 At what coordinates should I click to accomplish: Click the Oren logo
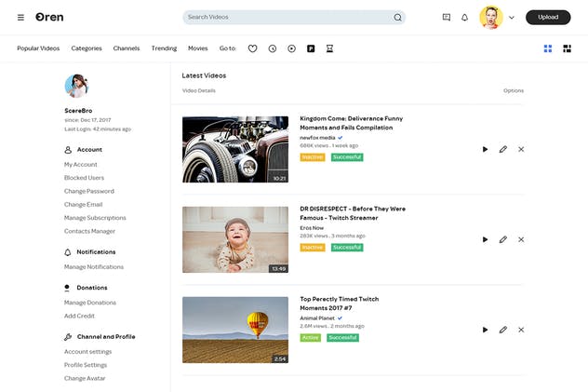[x=49, y=18]
